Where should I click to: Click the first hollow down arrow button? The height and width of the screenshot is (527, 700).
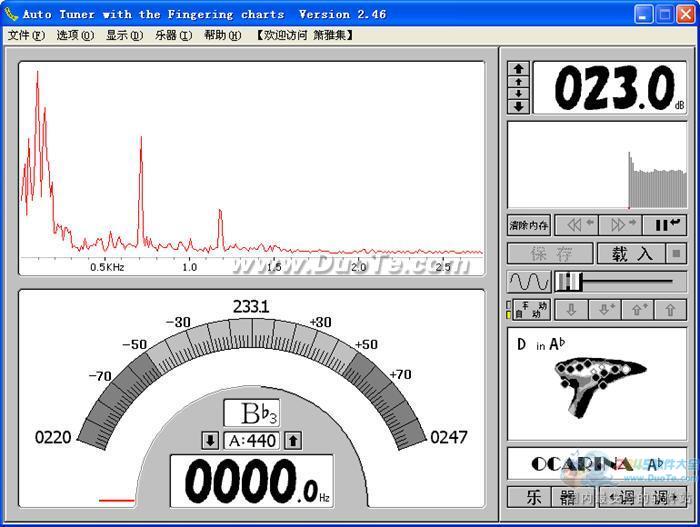tap(571, 310)
